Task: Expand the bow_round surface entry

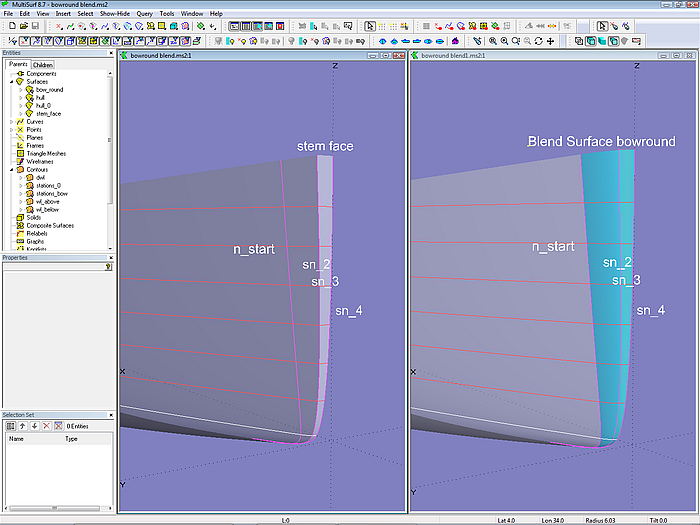Action: [20, 89]
